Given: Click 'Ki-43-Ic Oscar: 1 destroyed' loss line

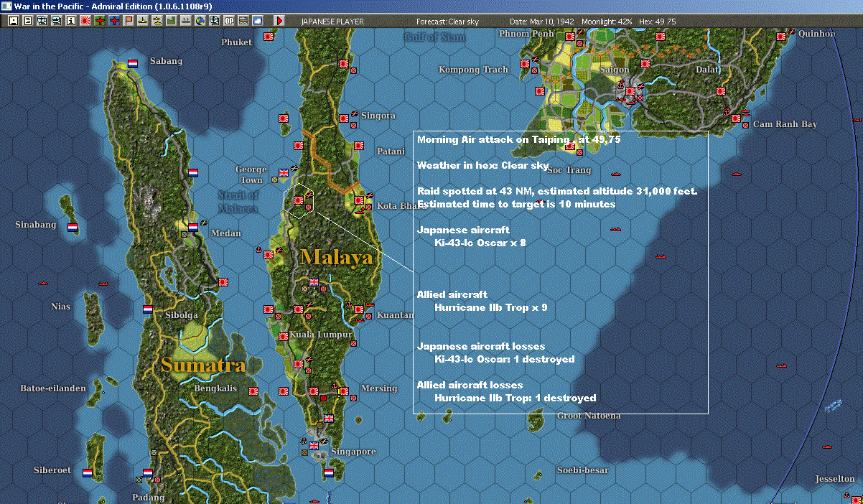Looking at the screenshot, I should (505, 359).
